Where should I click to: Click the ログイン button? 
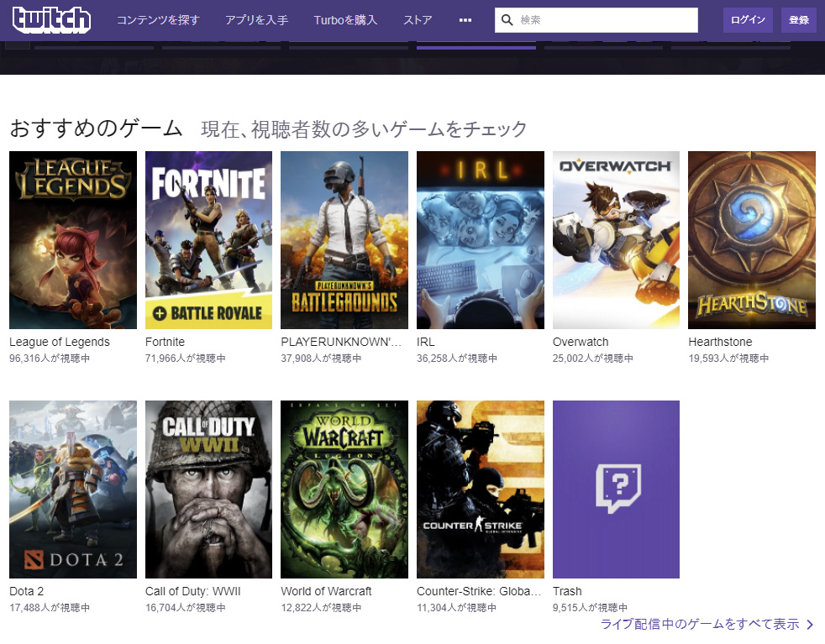(748, 20)
